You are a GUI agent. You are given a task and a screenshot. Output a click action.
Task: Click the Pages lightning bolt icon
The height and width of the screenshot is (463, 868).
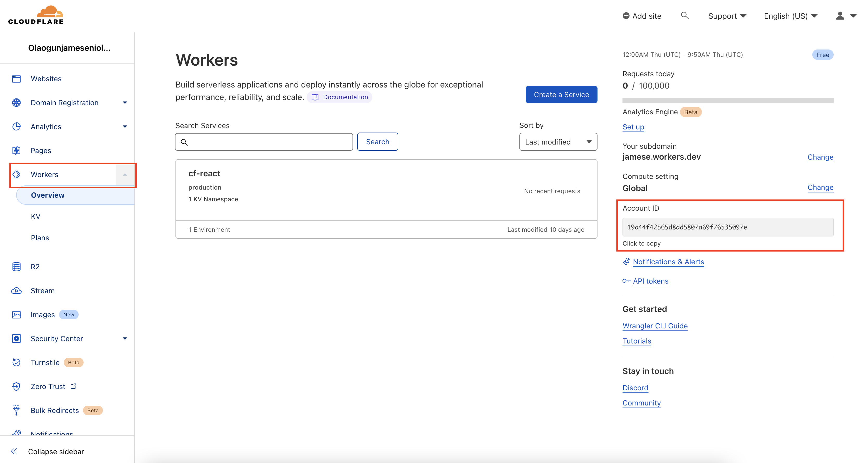pyautogui.click(x=16, y=150)
